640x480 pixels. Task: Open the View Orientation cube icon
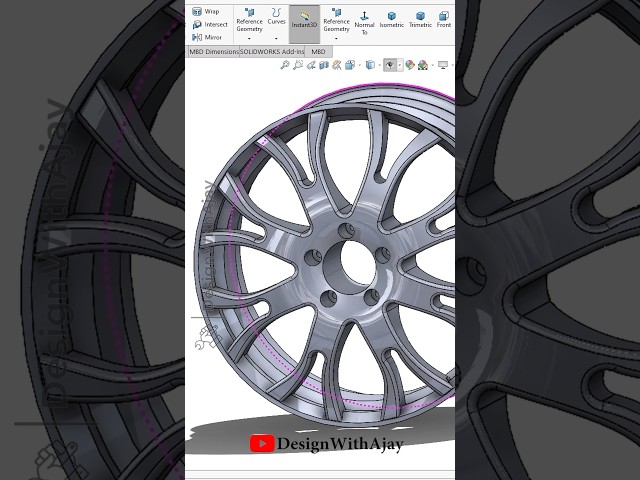click(350, 65)
